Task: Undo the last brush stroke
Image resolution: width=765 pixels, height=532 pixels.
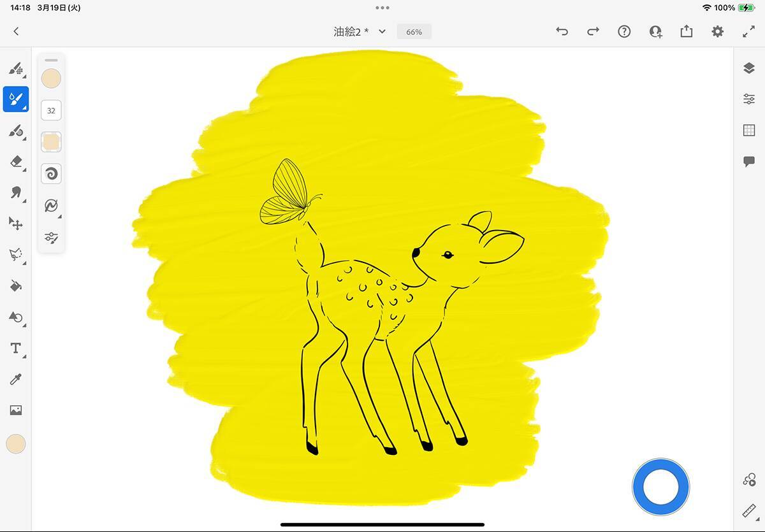Action: pos(562,31)
